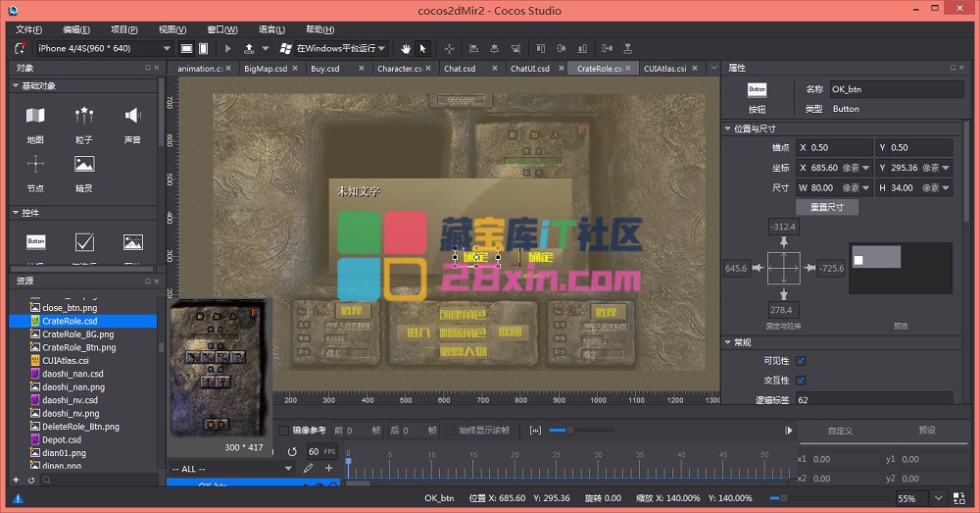Enable the 始终显示该帧 checkbox
This screenshot has width=980, height=513.
450,431
